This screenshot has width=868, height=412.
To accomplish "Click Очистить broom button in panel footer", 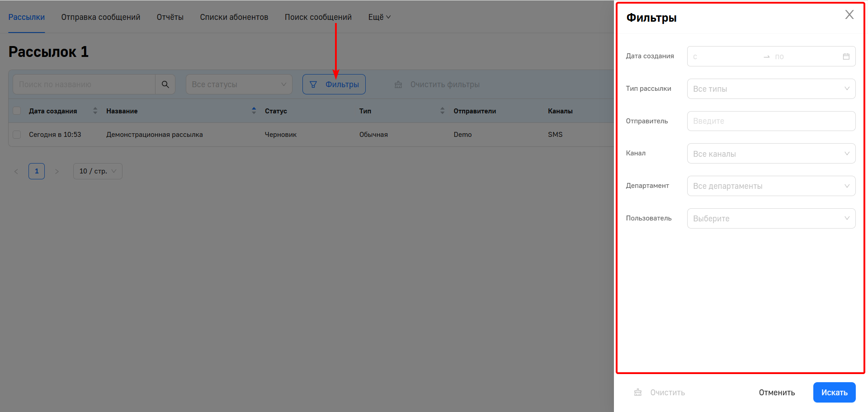I will (660, 393).
